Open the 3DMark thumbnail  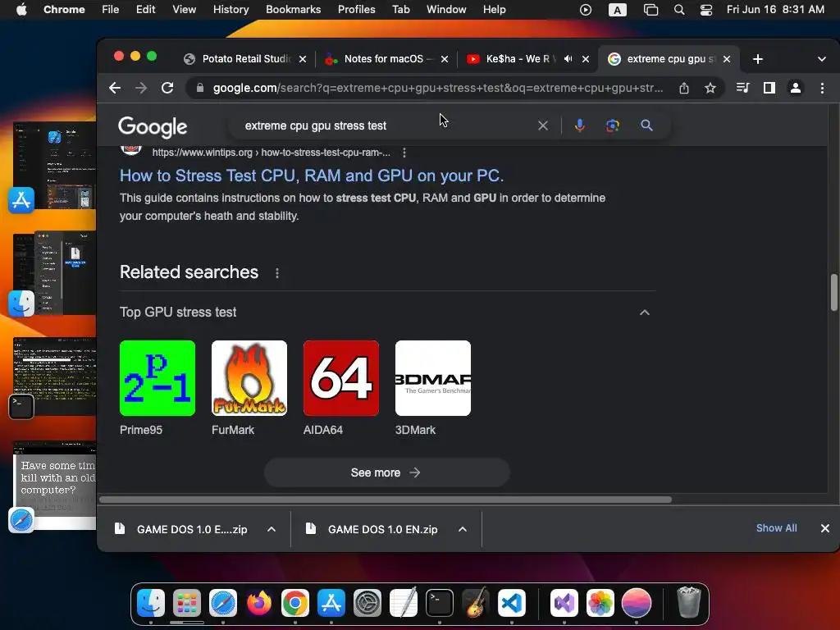[x=433, y=378]
